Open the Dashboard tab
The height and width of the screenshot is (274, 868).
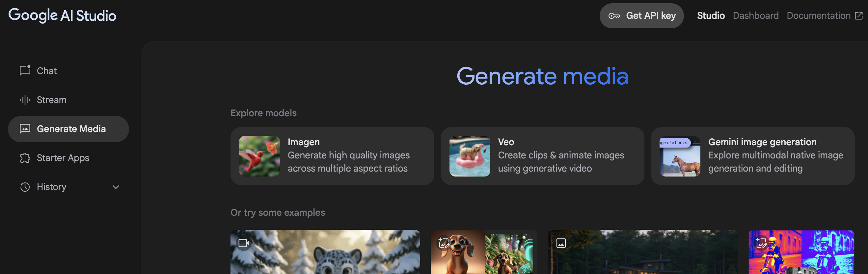(755, 16)
